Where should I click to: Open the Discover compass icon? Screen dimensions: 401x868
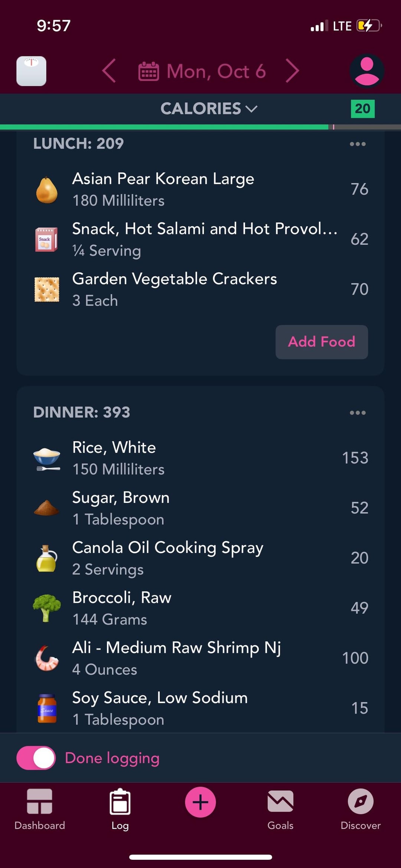pyautogui.click(x=361, y=802)
